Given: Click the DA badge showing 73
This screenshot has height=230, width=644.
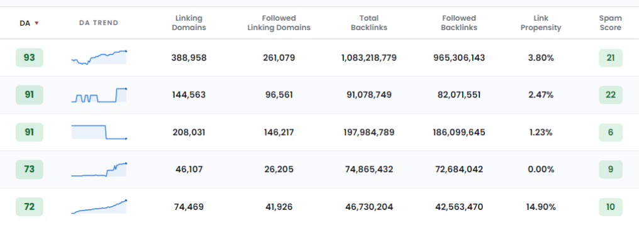Looking at the screenshot, I should 29,169.
